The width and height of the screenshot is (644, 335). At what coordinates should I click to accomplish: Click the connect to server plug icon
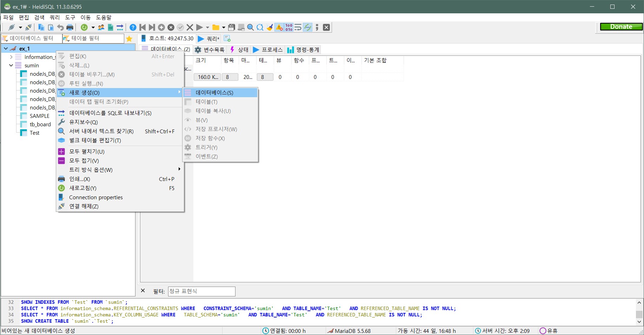(x=12, y=27)
